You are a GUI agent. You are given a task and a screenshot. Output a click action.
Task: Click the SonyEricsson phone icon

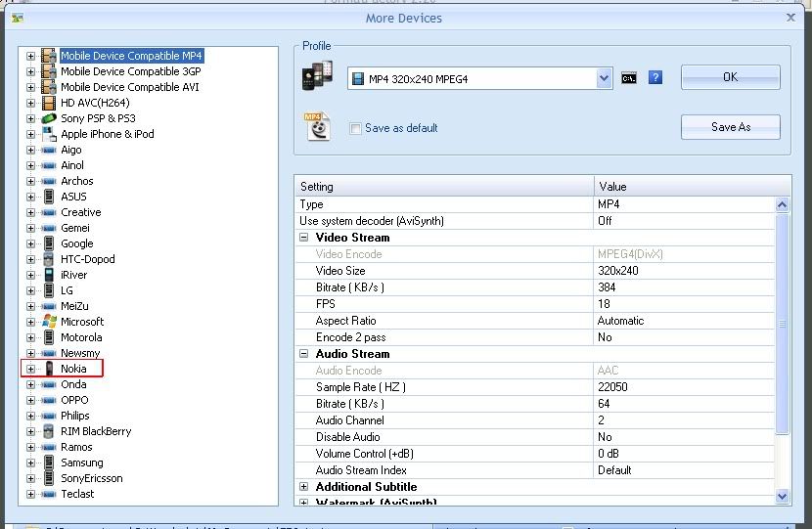click(49, 478)
